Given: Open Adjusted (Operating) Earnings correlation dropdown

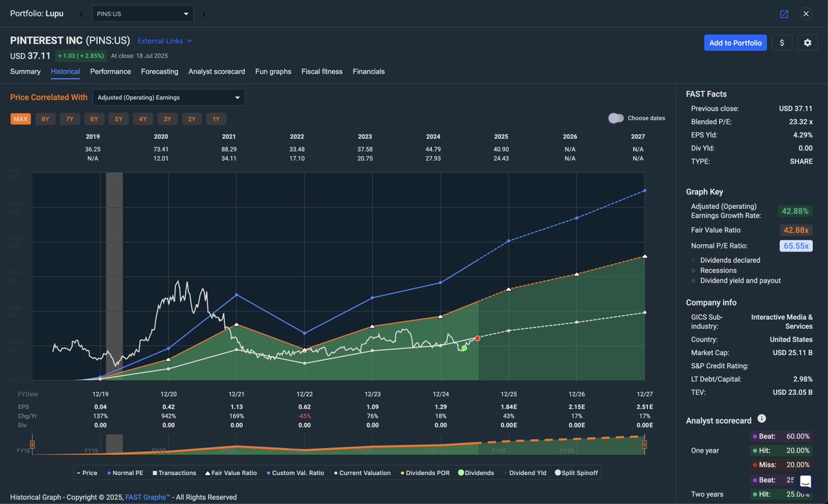Looking at the screenshot, I should [x=169, y=97].
